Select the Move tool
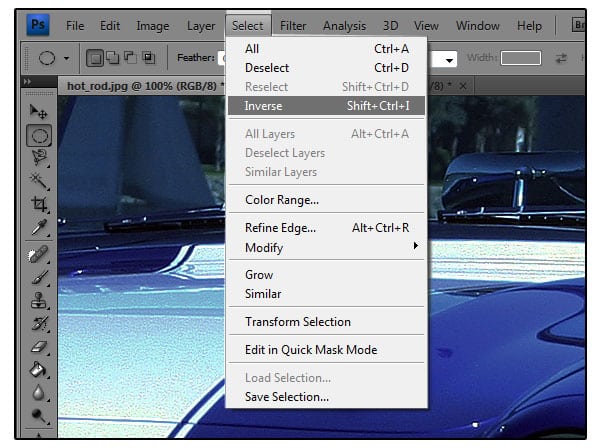The image size is (600, 448). point(38,112)
